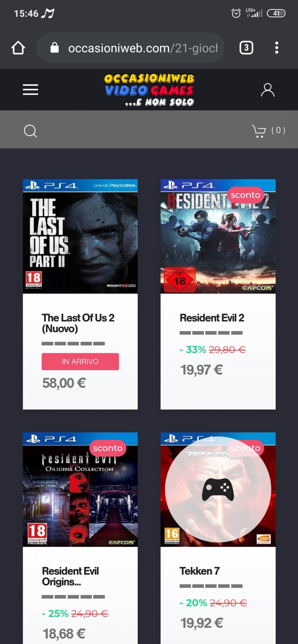This screenshot has width=298, height=644.
Task: Open the Resident Evil Origins... title link
Action: tap(70, 576)
